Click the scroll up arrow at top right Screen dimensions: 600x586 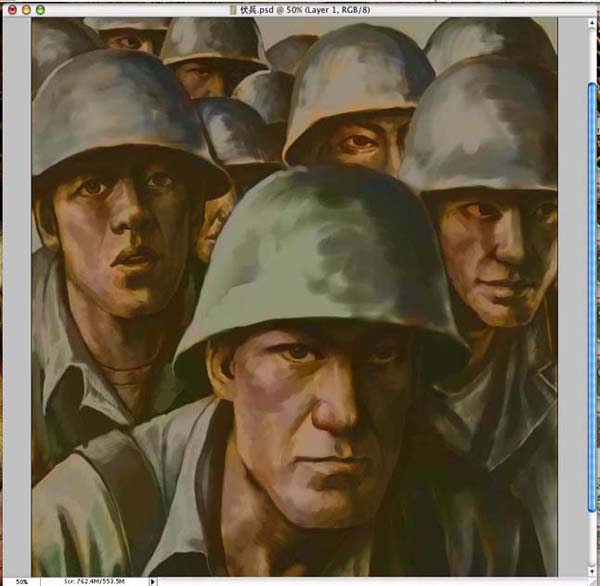coord(592,24)
